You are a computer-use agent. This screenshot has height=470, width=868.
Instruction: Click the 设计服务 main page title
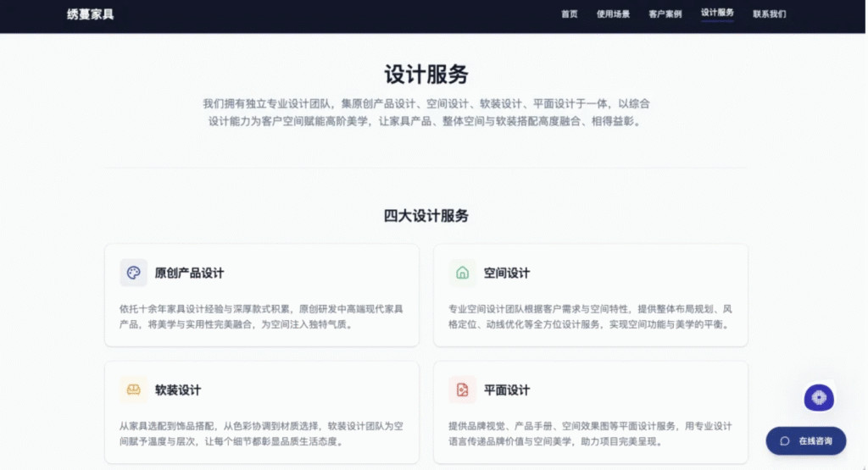(426, 75)
